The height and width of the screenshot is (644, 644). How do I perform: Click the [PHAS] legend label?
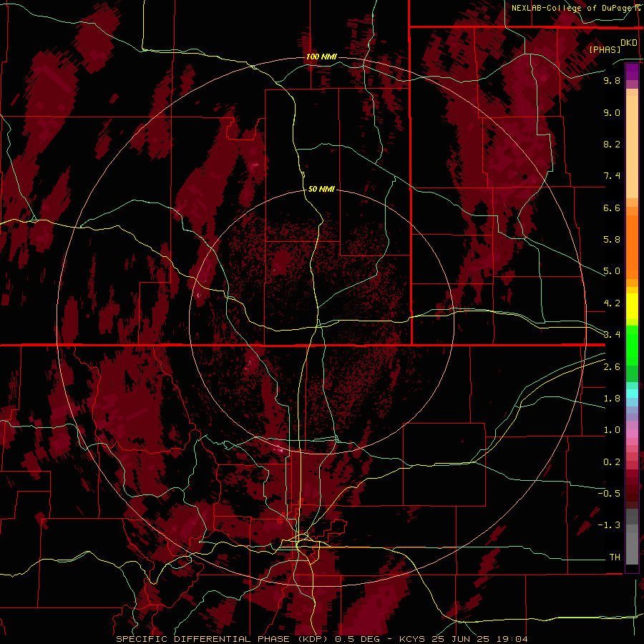pyautogui.click(x=605, y=49)
